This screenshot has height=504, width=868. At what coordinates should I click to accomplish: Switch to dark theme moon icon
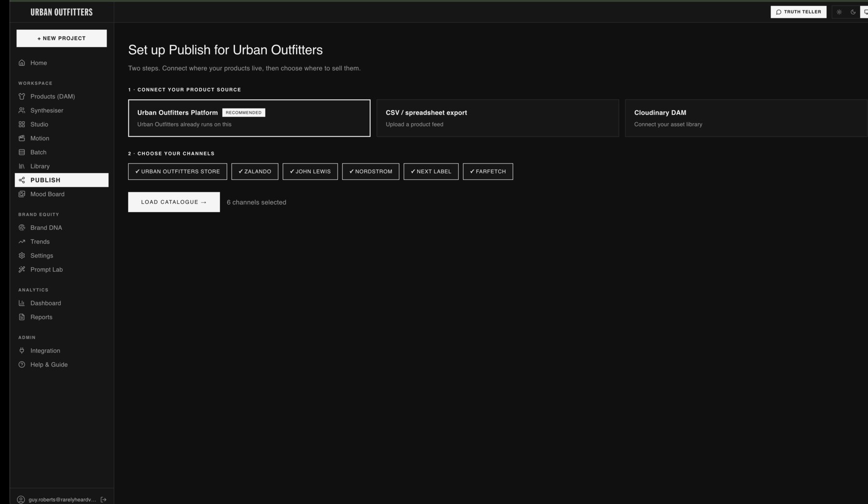(x=853, y=12)
